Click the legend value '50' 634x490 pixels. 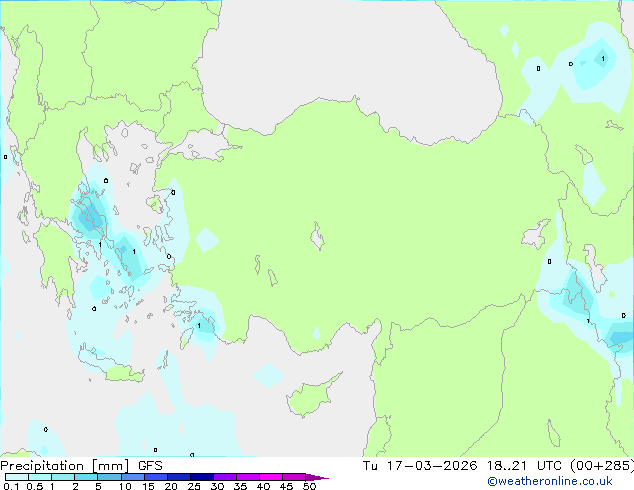coord(309,486)
